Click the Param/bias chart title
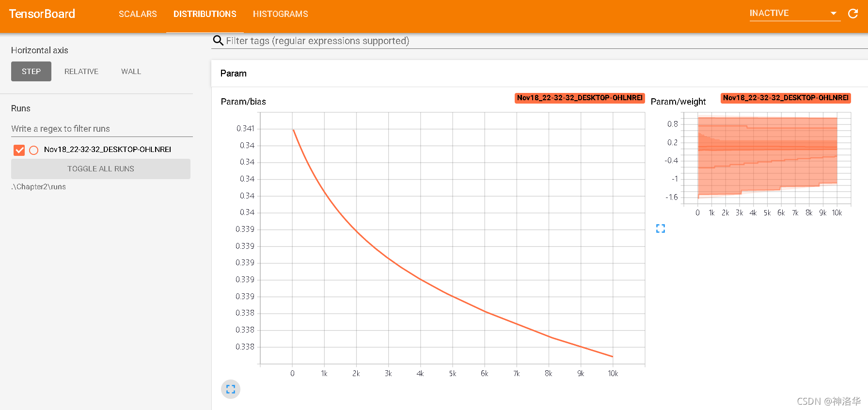 [243, 102]
